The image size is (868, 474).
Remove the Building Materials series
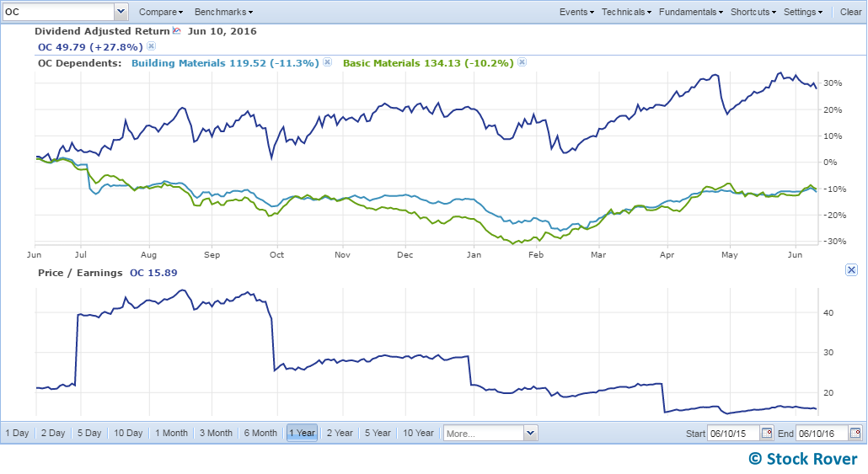327,62
